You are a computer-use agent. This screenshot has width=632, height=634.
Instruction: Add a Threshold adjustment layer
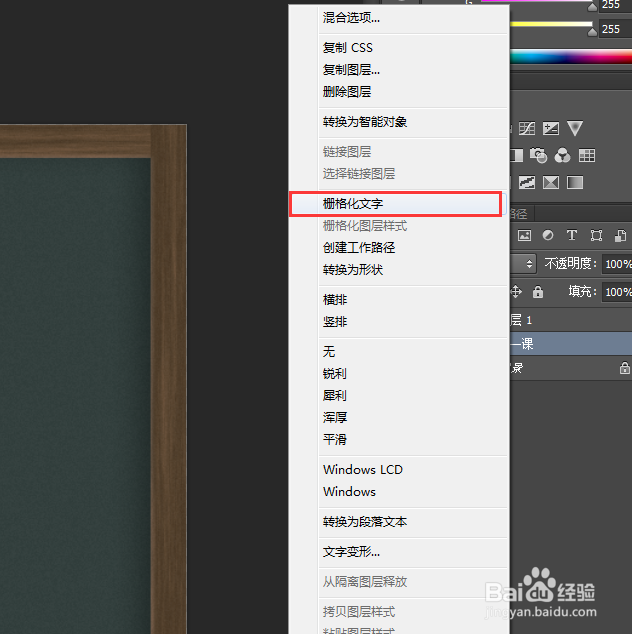[x=551, y=182]
